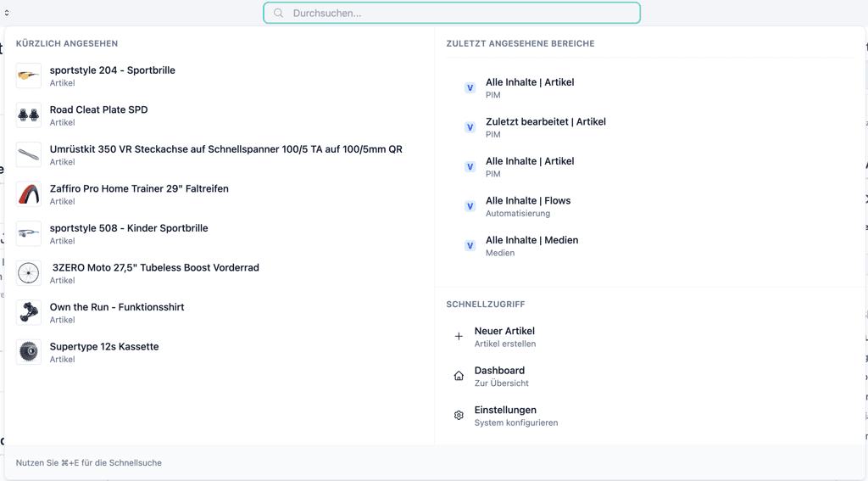Screen dimensions: 868x481
Task: Open the Road Cleat Plate SPD thumbnail
Action: [29, 115]
